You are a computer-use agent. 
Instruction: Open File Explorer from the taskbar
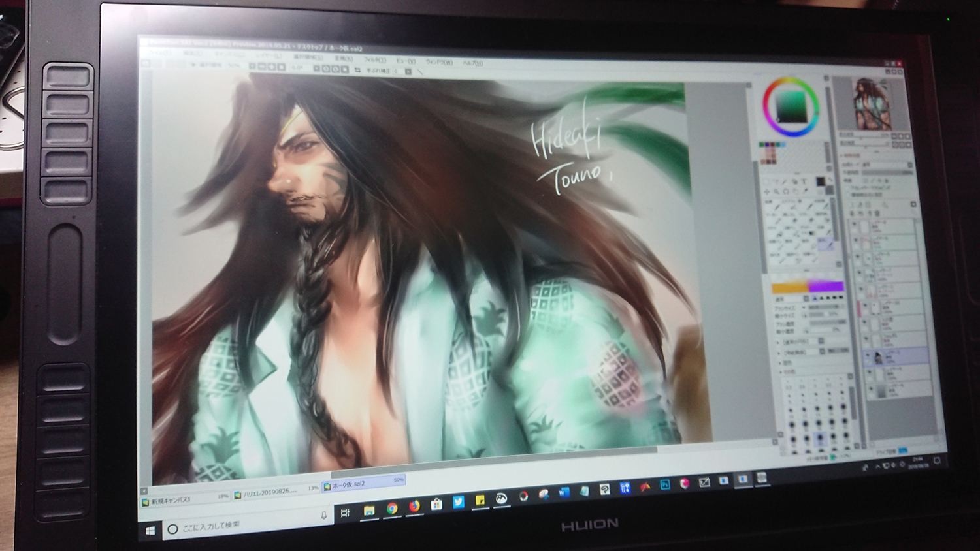[x=369, y=511]
